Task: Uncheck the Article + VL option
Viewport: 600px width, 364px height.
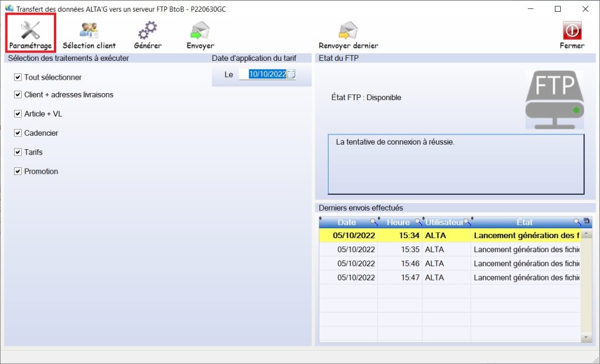Action: (18, 114)
